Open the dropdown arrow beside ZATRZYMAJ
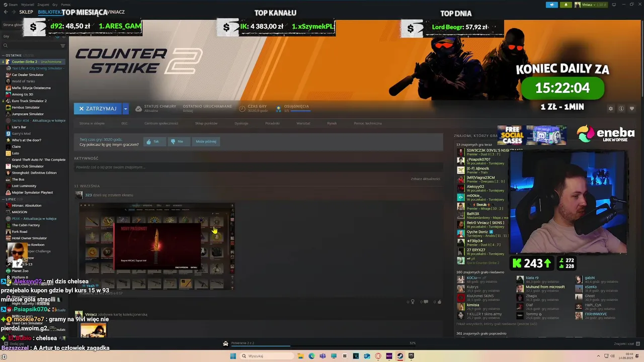This screenshot has width=644, height=362. (126, 109)
